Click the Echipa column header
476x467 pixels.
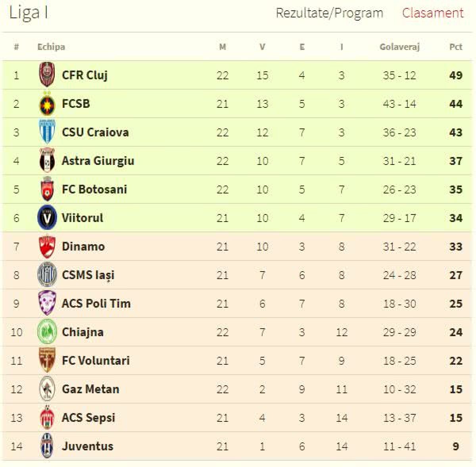point(50,46)
